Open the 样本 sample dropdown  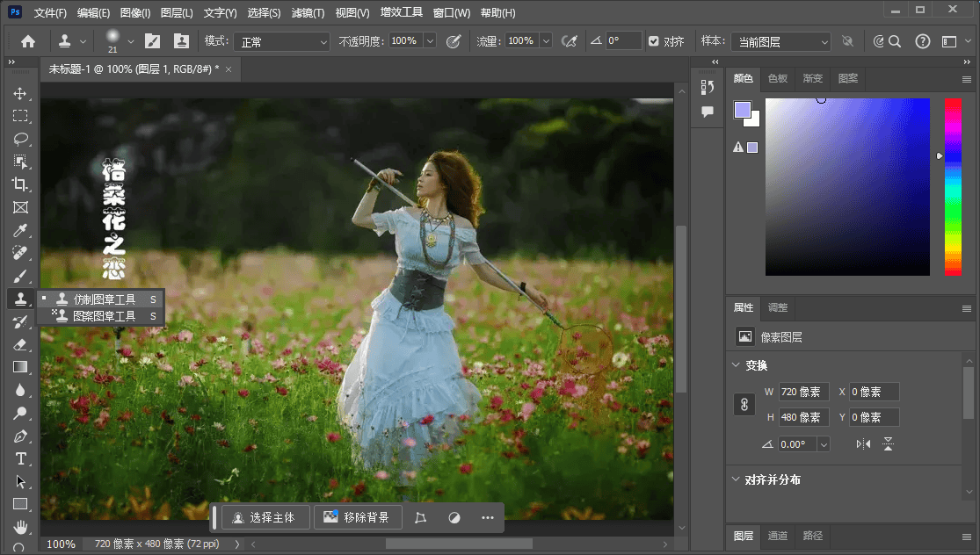point(781,41)
